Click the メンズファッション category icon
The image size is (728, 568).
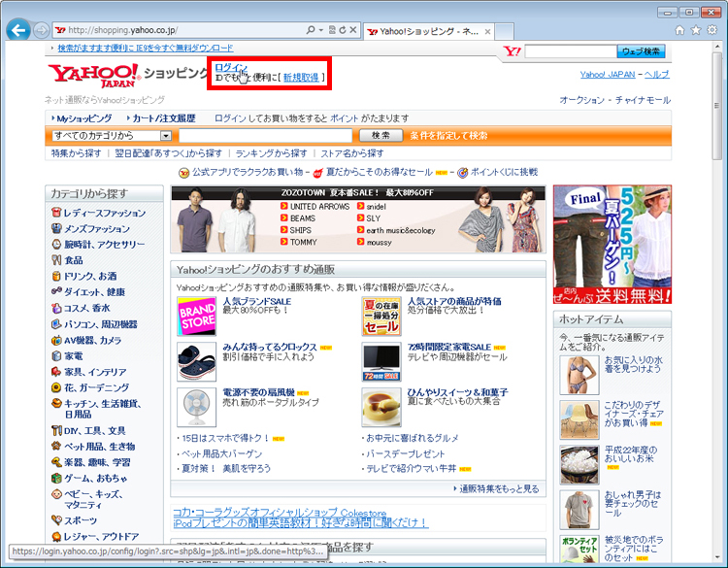tap(56, 228)
